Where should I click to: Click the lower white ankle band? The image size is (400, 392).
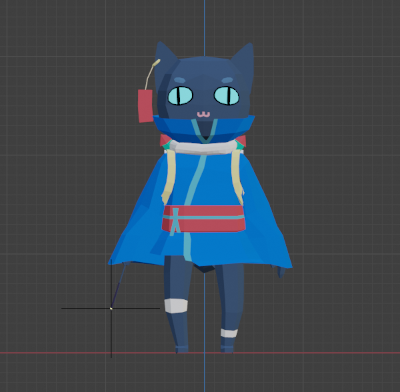pyautogui.click(x=229, y=333)
